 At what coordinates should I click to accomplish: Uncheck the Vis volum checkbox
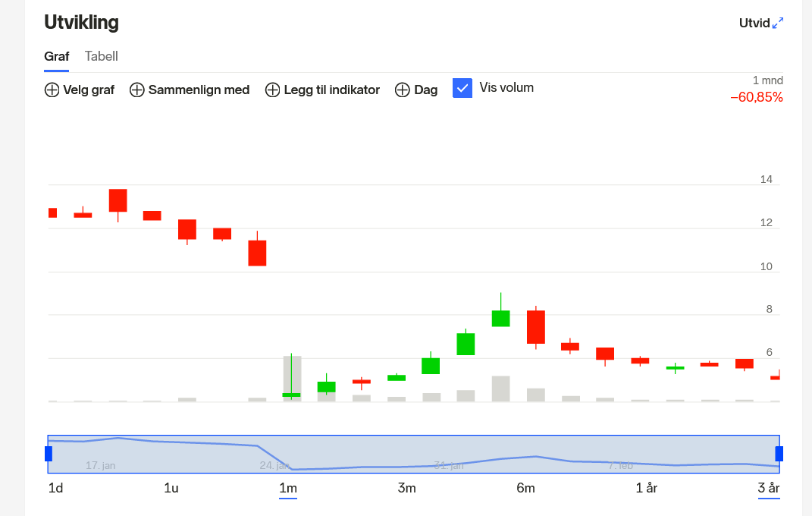pos(462,88)
